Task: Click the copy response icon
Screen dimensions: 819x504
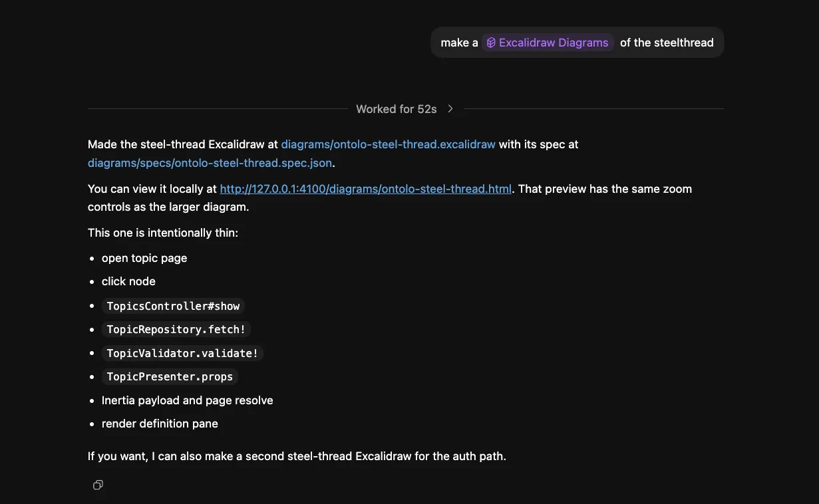Action: pyautogui.click(x=98, y=485)
